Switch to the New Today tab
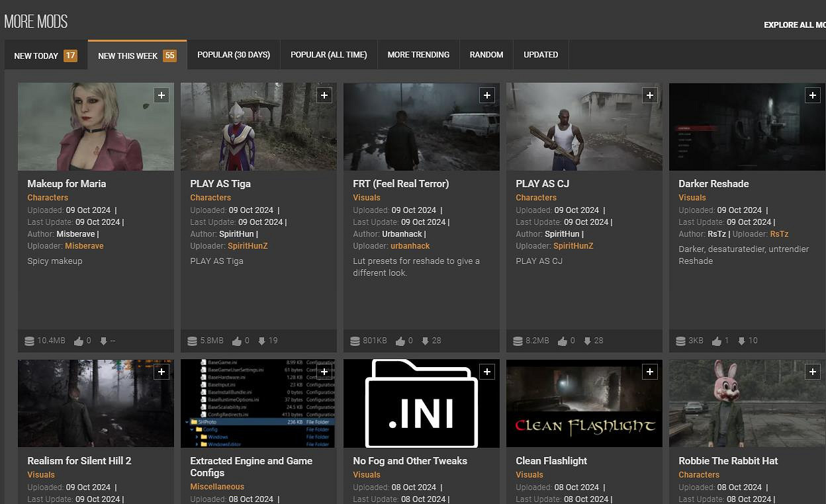 coord(46,56)
